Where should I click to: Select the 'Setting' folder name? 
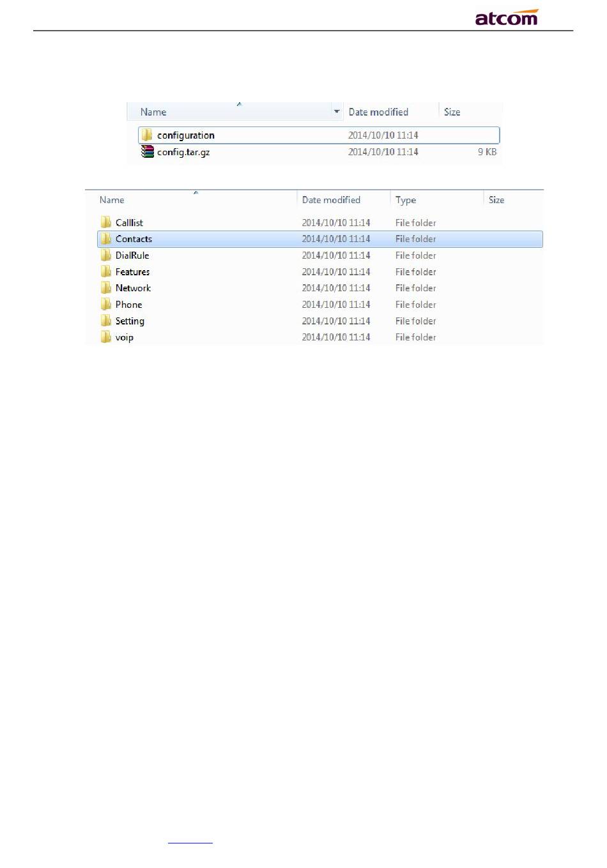130,321
